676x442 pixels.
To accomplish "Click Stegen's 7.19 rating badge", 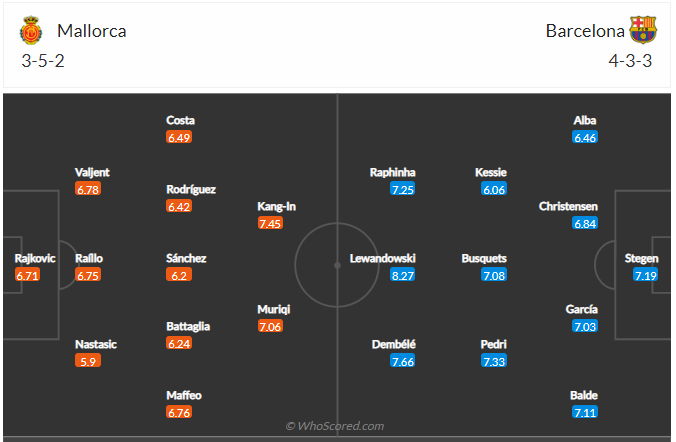I will coord(646,275).
